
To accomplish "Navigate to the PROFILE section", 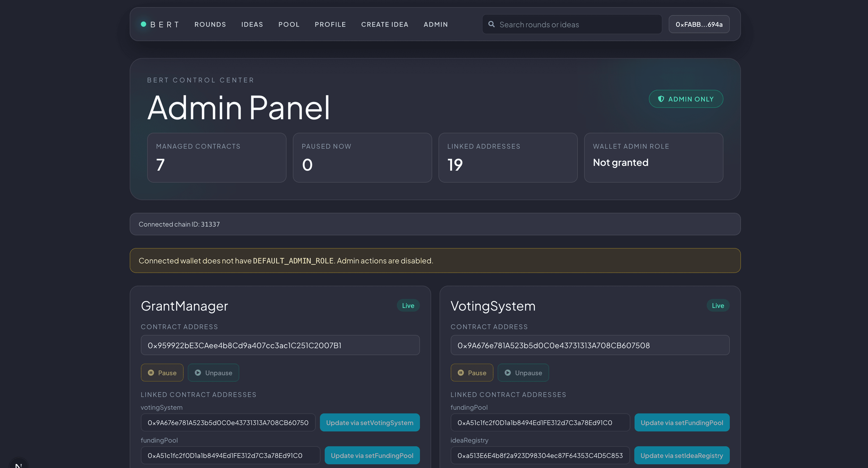I will pyautogui.click(x=330, y=24).
